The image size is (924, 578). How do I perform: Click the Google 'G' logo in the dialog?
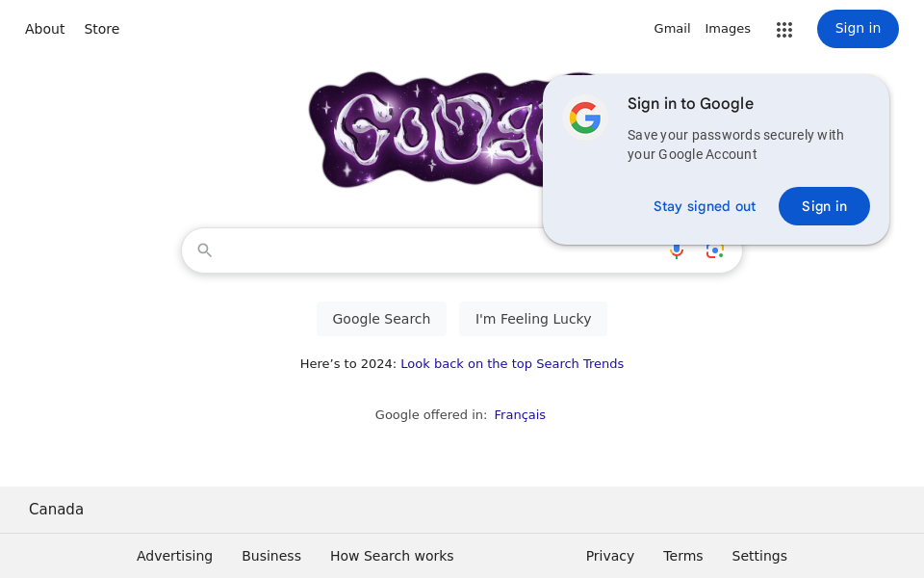click(x=585, y=118)
